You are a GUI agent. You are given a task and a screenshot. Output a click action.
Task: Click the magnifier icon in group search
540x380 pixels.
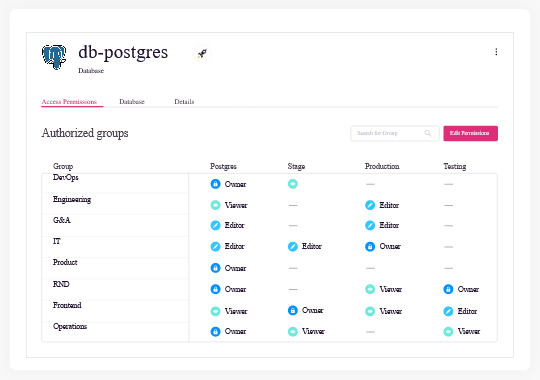(428, 133)
